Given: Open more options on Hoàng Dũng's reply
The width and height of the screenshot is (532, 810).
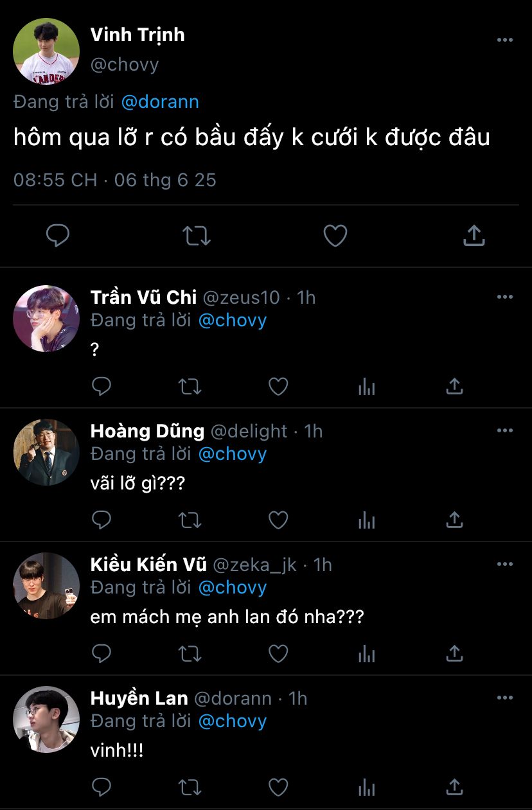Looking at the screenshot, I should pyautogui.click(x=505, y=430).
